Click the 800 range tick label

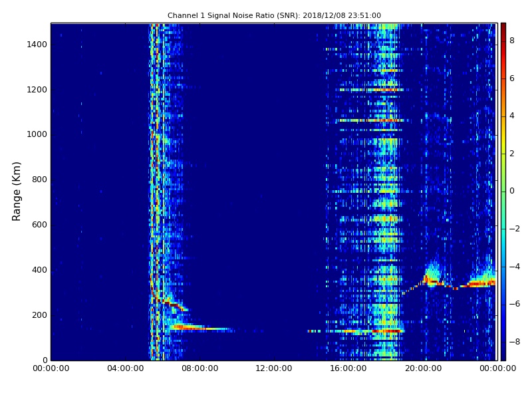pyautogui.click(x=39, y=180)
